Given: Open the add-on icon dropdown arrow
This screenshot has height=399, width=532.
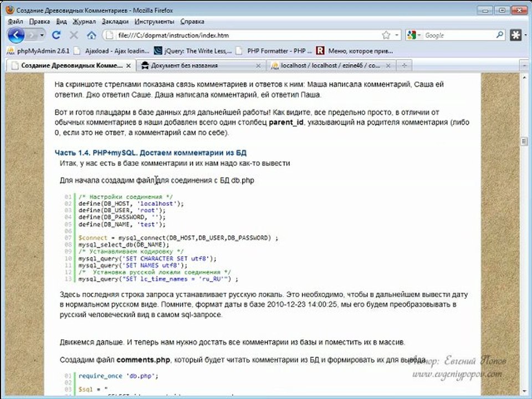Looking at the screenshot, I should click(x=525, y=35).
